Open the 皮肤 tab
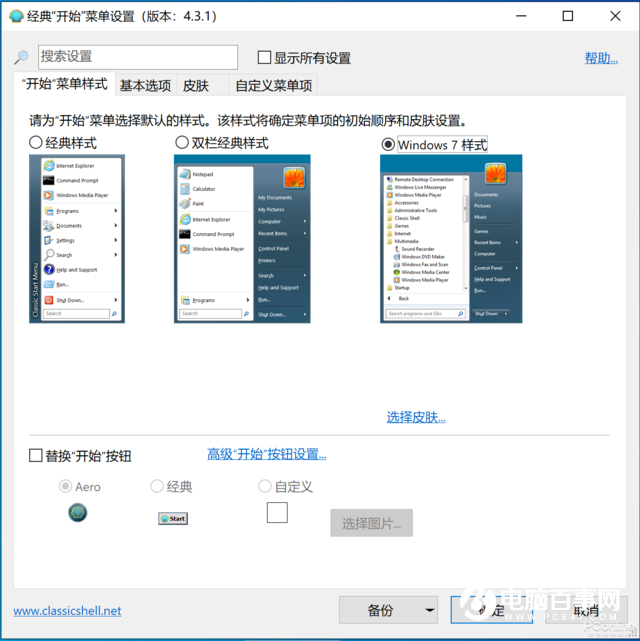This screenshot has width=640, height=641. click(x=196, y=86)
